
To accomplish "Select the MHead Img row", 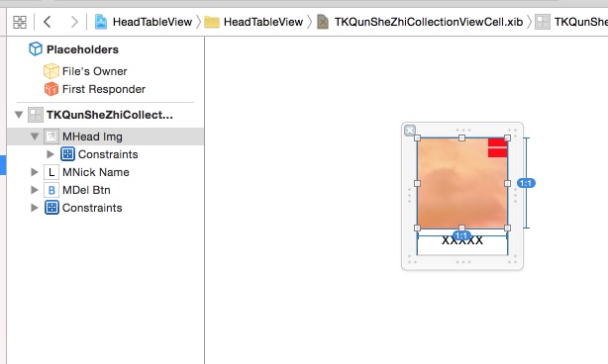I will [105, 136].
